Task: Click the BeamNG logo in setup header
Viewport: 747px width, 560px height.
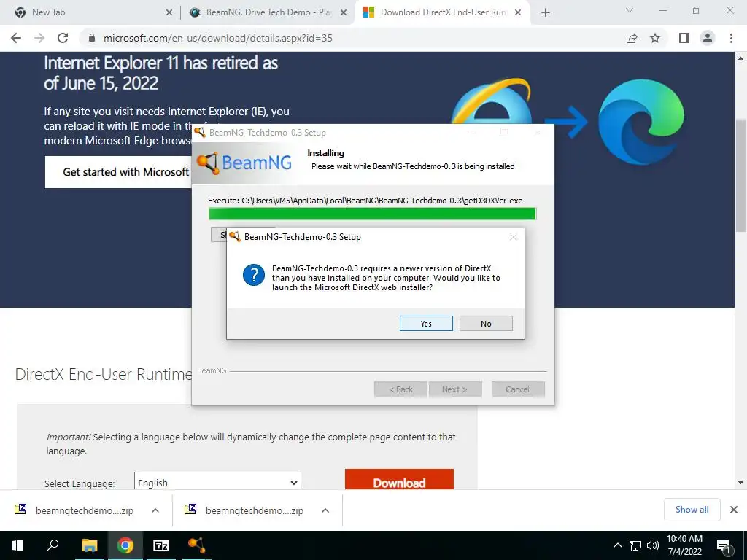Action: pos(244,163)
